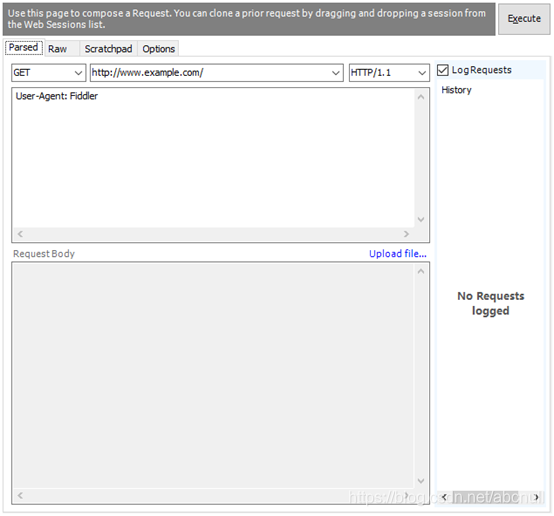Click headers box scroll down arrow

pos(421,219)
